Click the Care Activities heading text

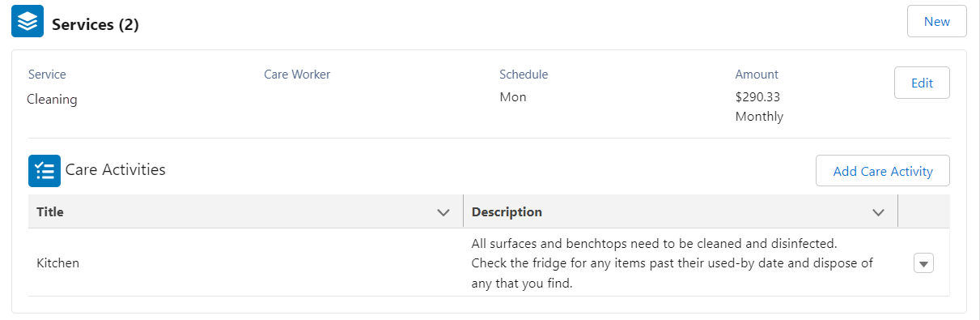point(116,170)
